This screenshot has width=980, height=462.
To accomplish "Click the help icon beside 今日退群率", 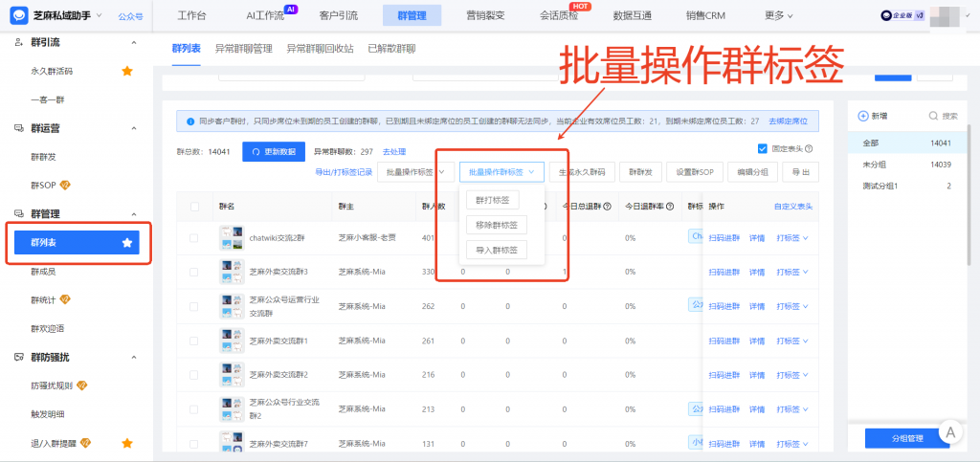I will (x=670, y=207).
